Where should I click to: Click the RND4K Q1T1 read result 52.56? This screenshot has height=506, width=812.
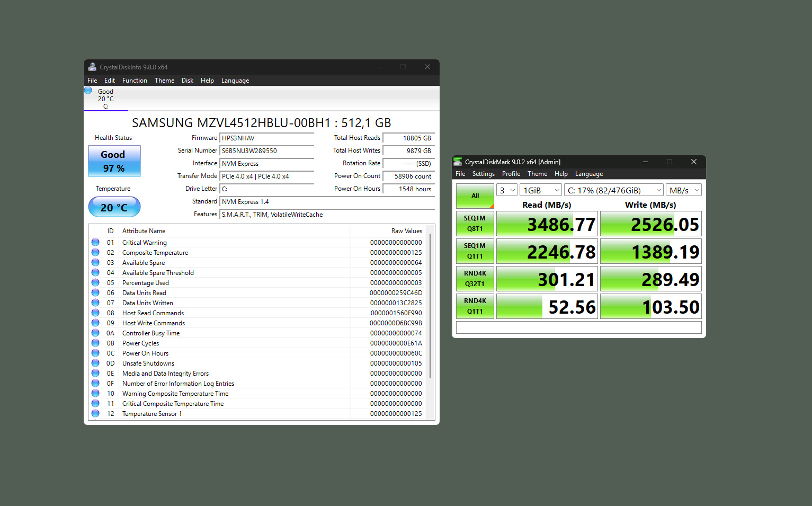[547, 306]
